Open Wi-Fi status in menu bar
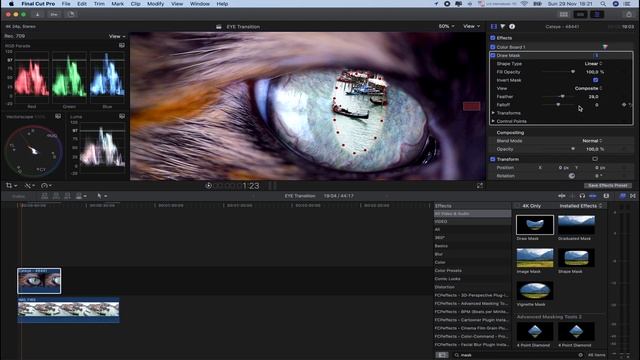This screenshot has width=640, height=360. [x=524, y=4]
